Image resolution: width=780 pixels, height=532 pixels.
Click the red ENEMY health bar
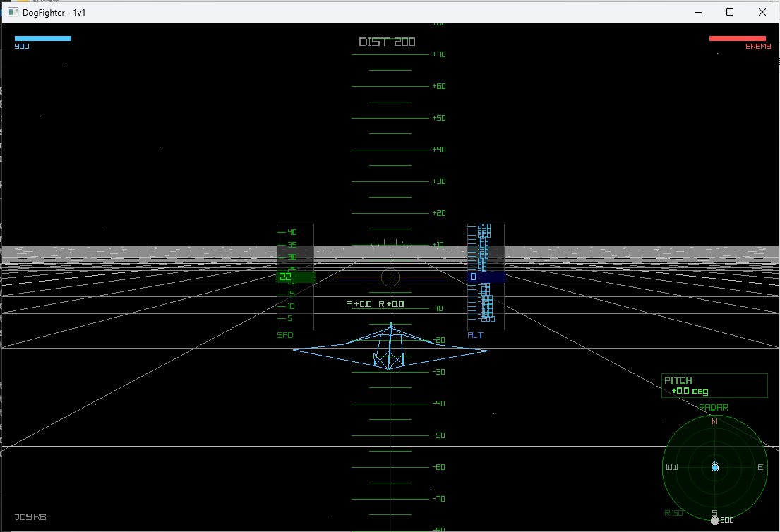[x=737, y=38]
